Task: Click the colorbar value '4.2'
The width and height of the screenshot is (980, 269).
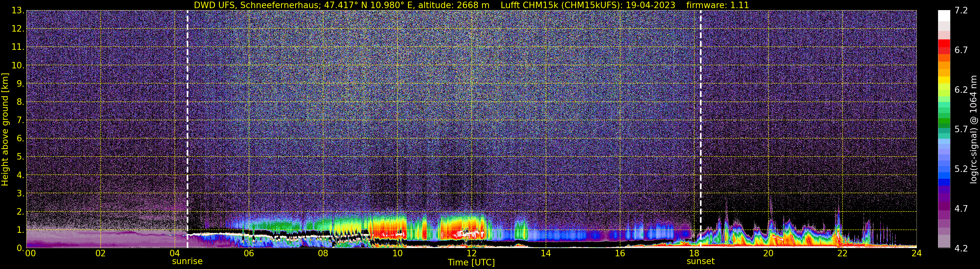Action: (961, 248)
